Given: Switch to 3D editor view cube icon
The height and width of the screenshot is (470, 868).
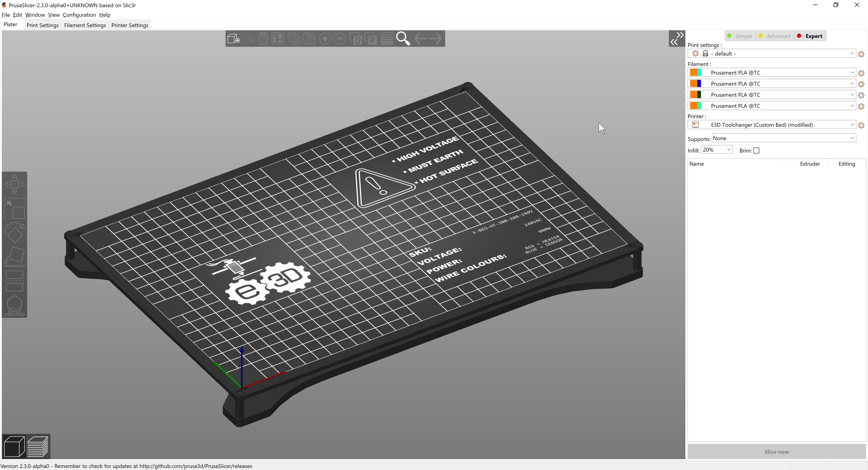Looking at the screenshot, I should coord(14,446).
